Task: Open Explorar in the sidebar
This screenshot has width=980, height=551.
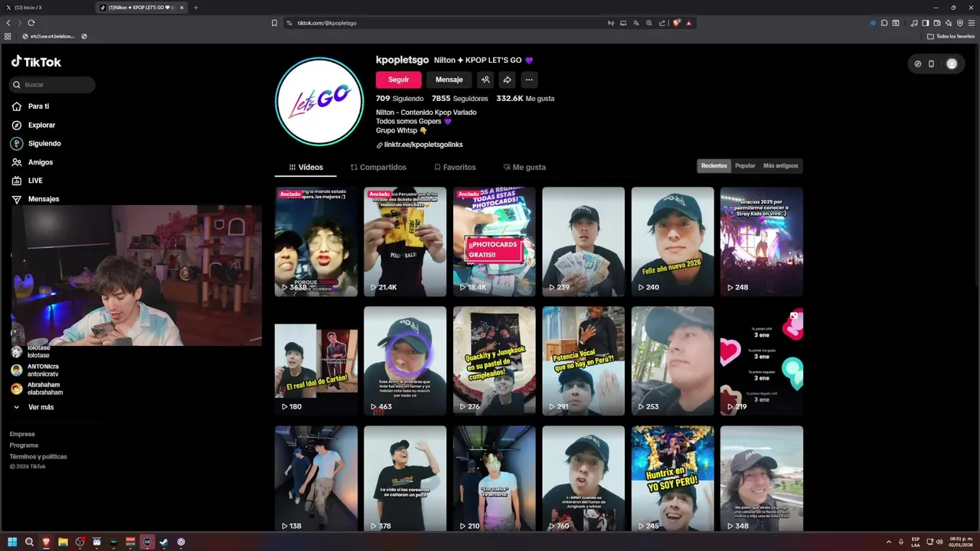Action: point(34,125)
